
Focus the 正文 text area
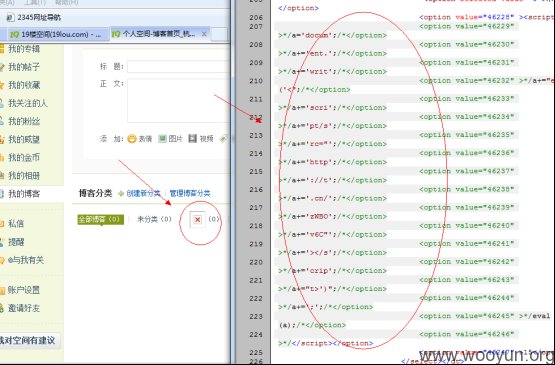[x=178, y=101]
